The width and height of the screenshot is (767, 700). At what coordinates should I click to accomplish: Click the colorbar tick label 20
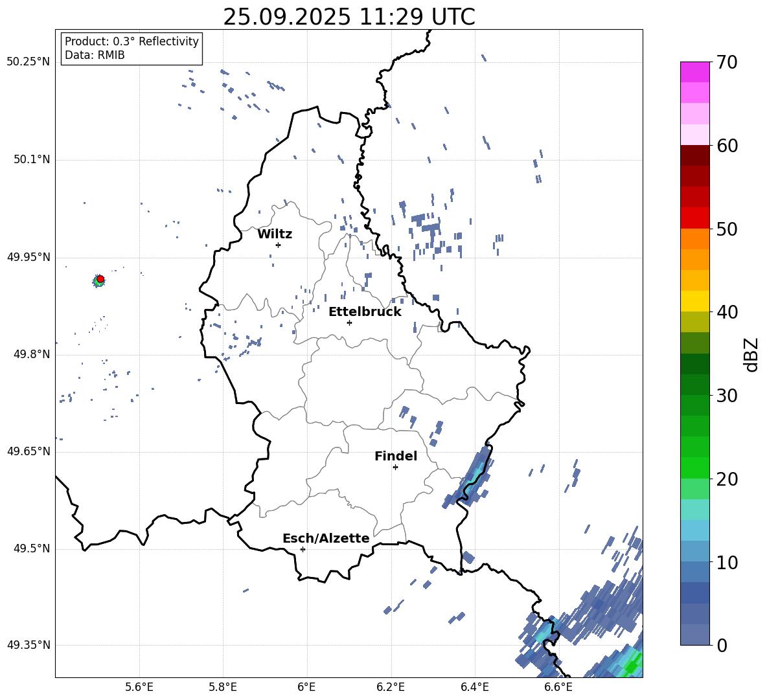click(x=726, y=479)
